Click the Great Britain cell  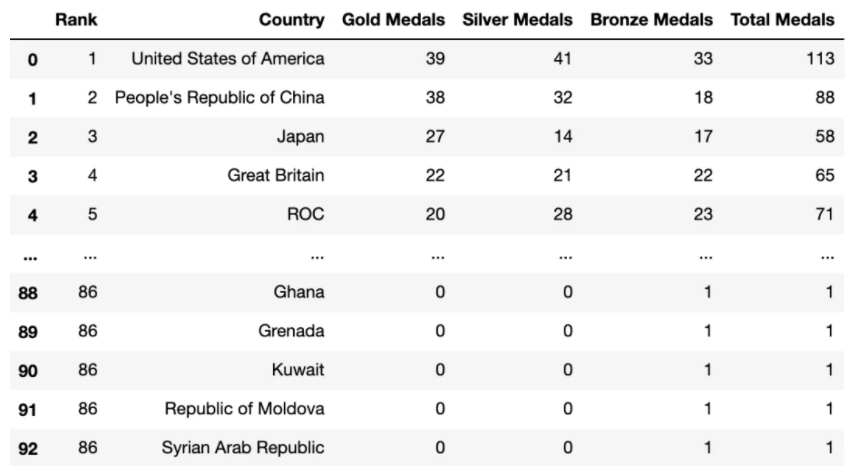point(276,176)
